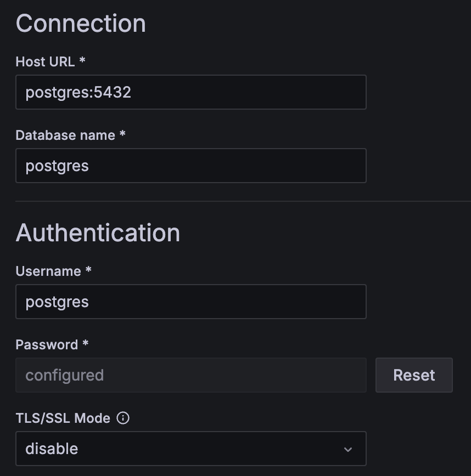Click the Database name label
The width and height of the screenshot is (471, 476).
point(65,135)
